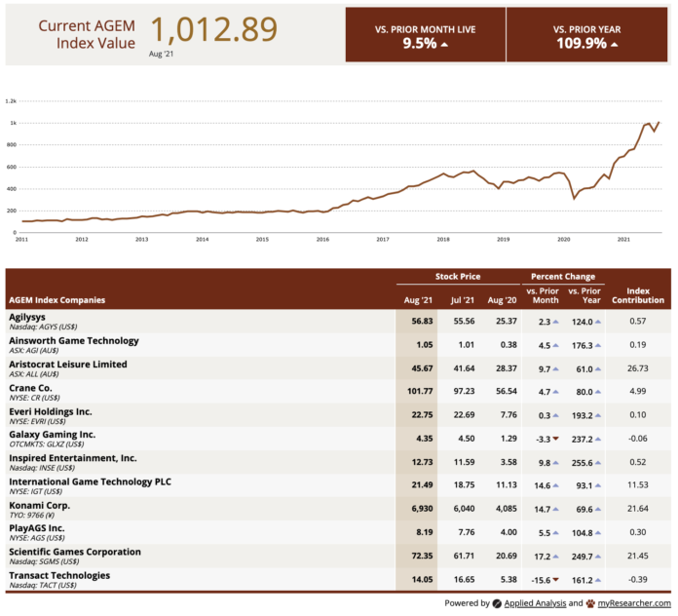Click the 1k label on chart y-axis

pos(14,123)
